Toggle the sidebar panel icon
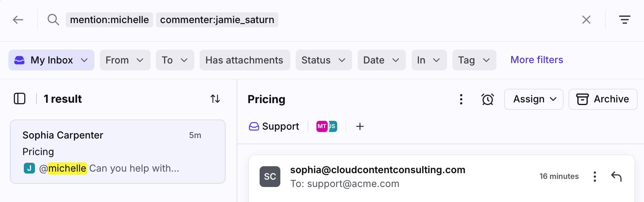Screen dimensions: 644x202 point(20,99)
